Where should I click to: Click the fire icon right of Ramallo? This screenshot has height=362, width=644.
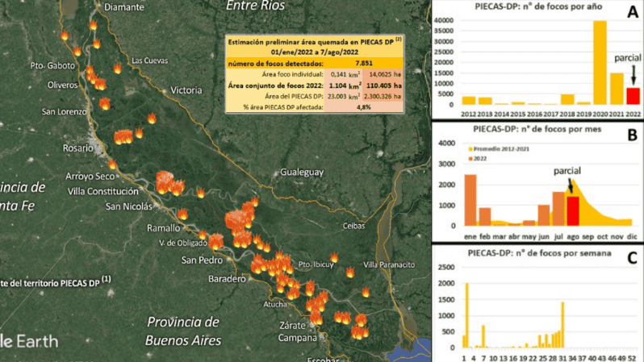coord(182,214)
